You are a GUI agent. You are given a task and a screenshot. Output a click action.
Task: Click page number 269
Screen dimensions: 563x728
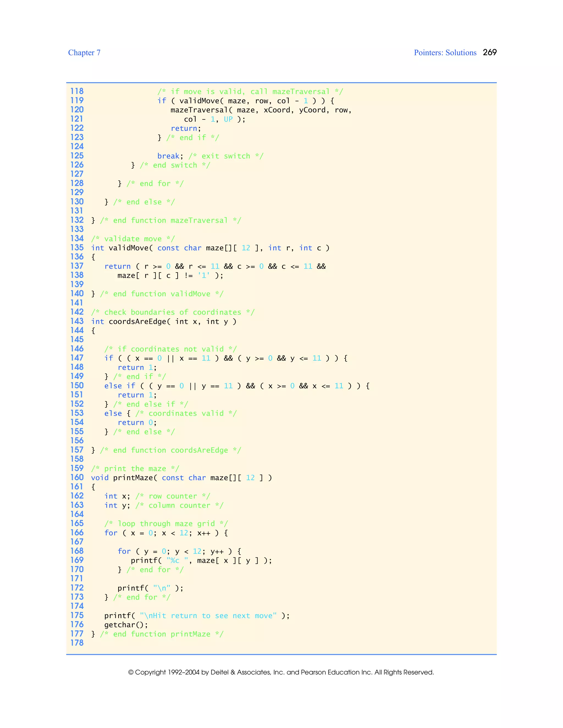[490, 52]
